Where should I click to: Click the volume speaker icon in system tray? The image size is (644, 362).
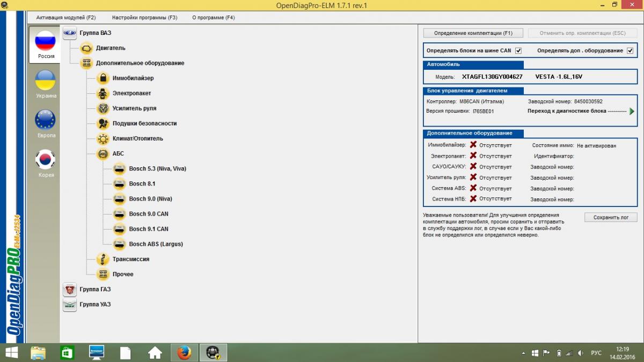580,353
